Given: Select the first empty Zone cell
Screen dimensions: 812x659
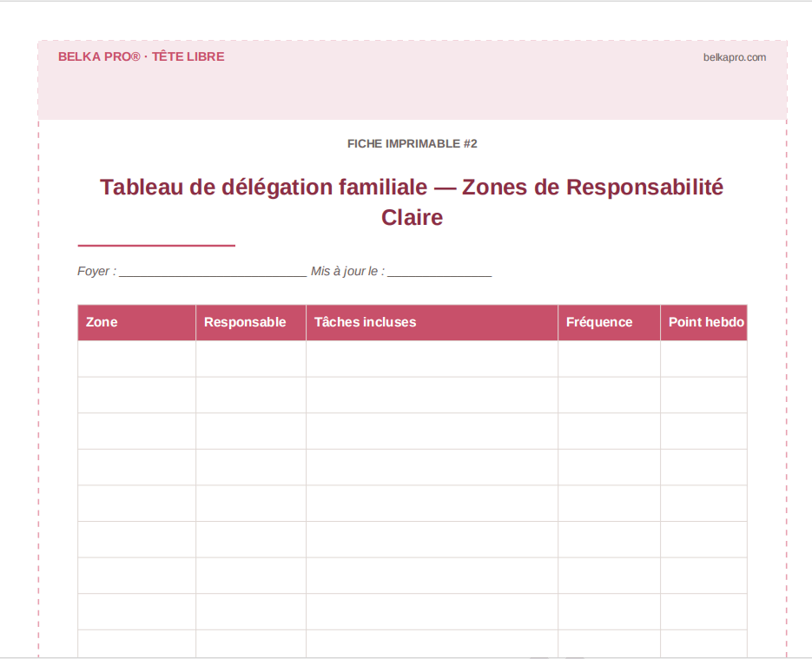Looking at the screenshot, I should 136,358.
